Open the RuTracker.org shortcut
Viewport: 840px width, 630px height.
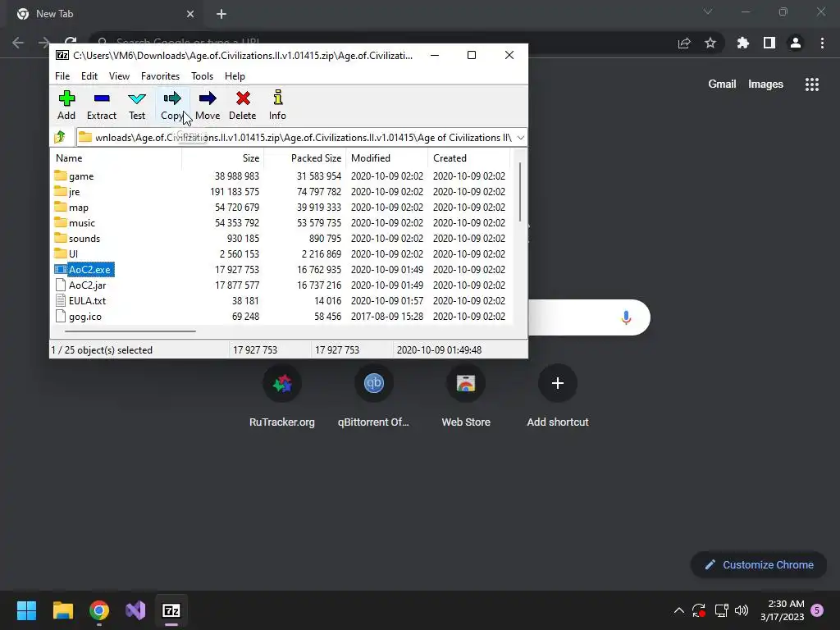282,398
